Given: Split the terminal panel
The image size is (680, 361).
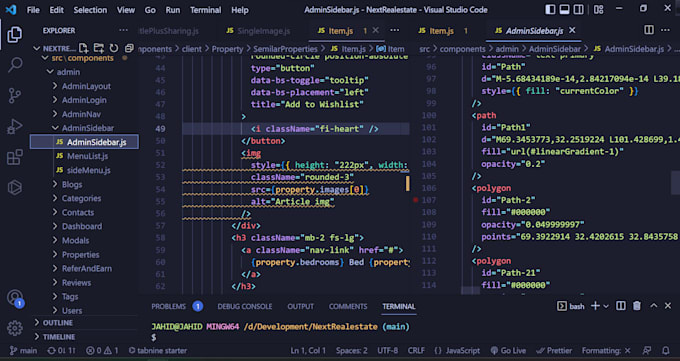Looking at the screenshot, I should coord(621,306).
